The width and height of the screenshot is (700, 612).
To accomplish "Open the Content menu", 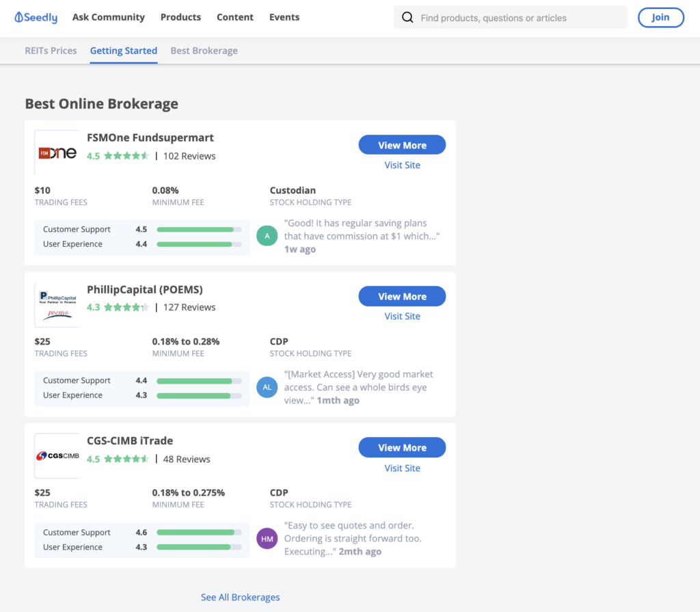I will click(x=235, y=17).
